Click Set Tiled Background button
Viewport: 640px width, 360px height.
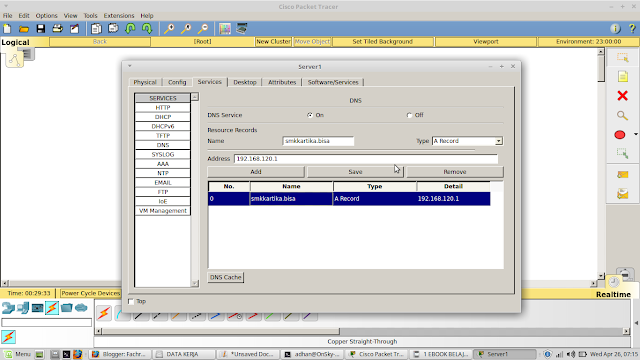click(x=382, y=42)
